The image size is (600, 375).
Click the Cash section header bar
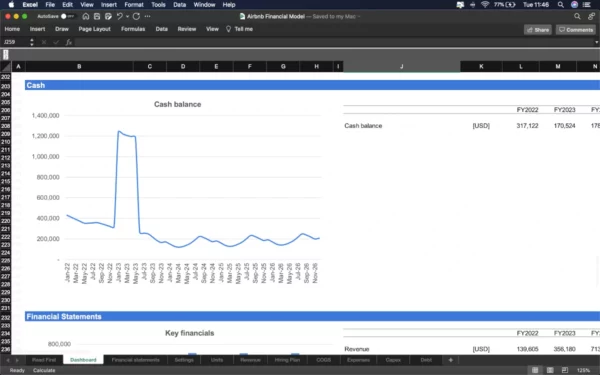click(x=312, y=85)
